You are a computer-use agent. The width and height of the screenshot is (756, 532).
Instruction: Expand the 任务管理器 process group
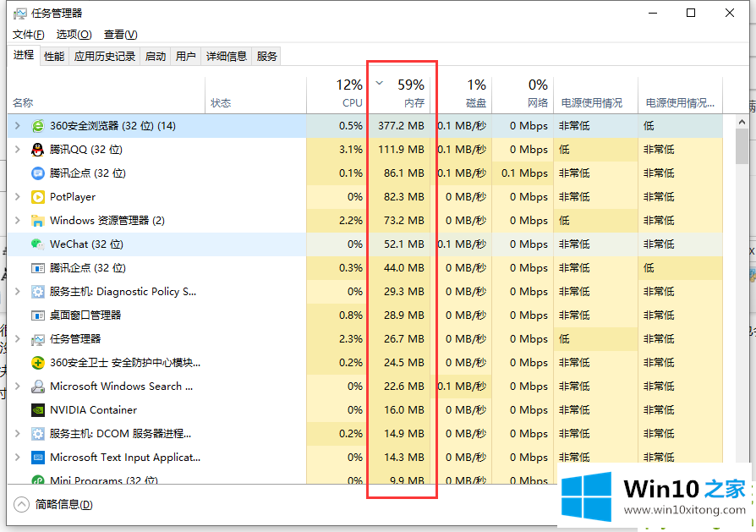(18, 339)
